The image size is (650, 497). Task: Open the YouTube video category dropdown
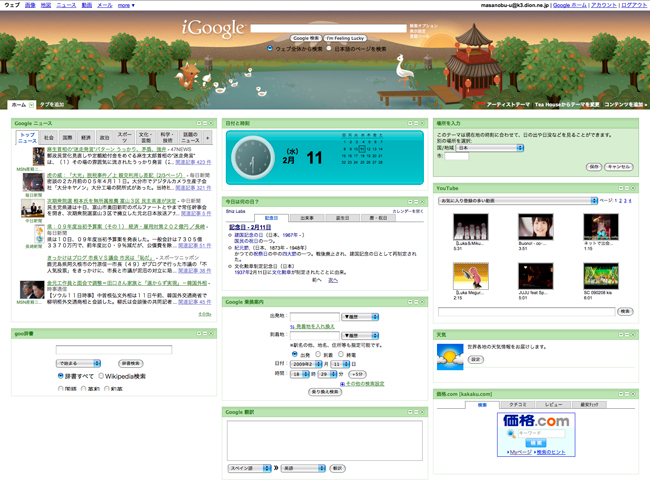(518, 201)
